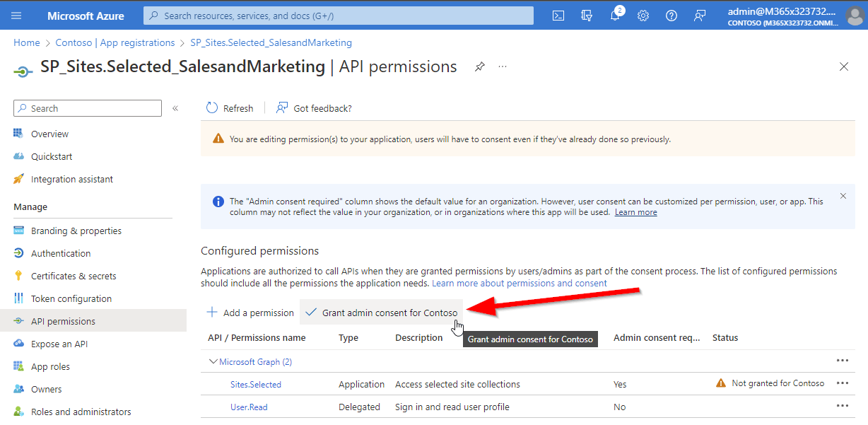Viewport: 868px width, 425px height.
Task: Pin the API permissions page
Action: point(480,66)
